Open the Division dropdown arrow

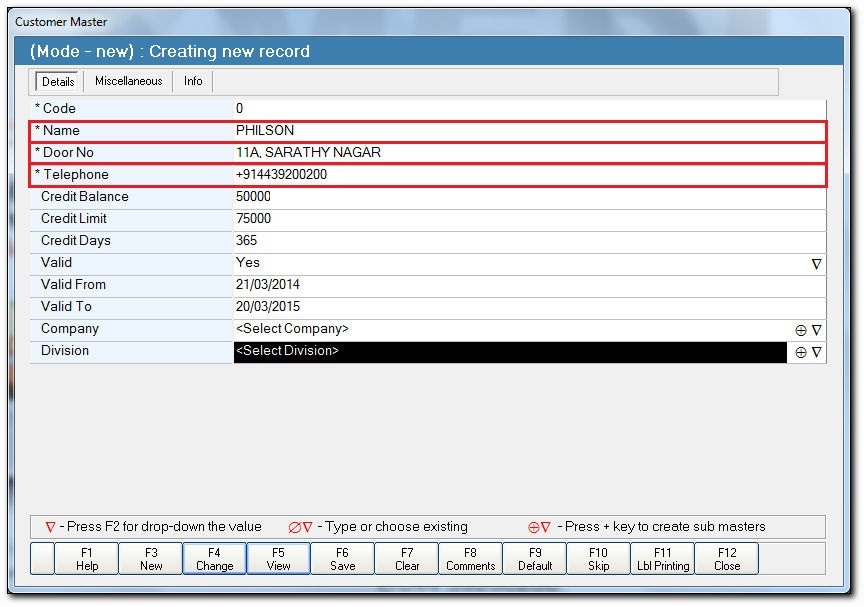[x=816, y=352]
